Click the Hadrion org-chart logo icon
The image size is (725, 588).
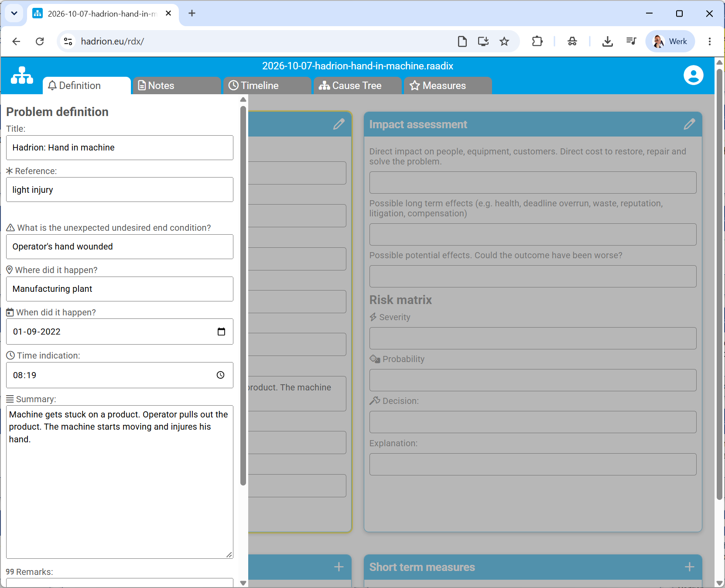click(x=22, y=75)
